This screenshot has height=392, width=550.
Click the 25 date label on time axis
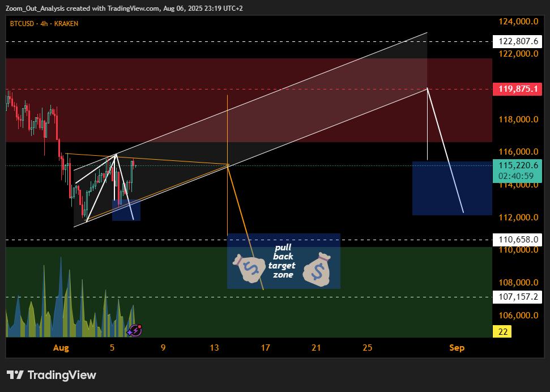[368, 348]
